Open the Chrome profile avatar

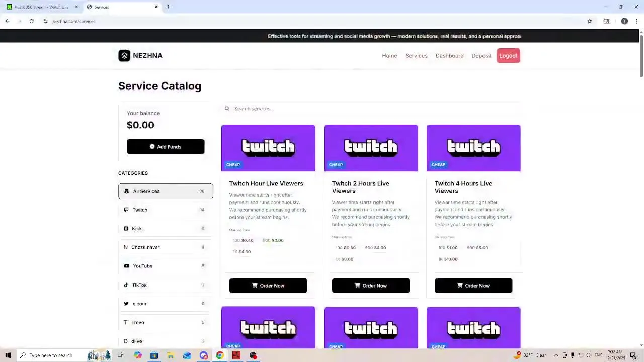624,21
